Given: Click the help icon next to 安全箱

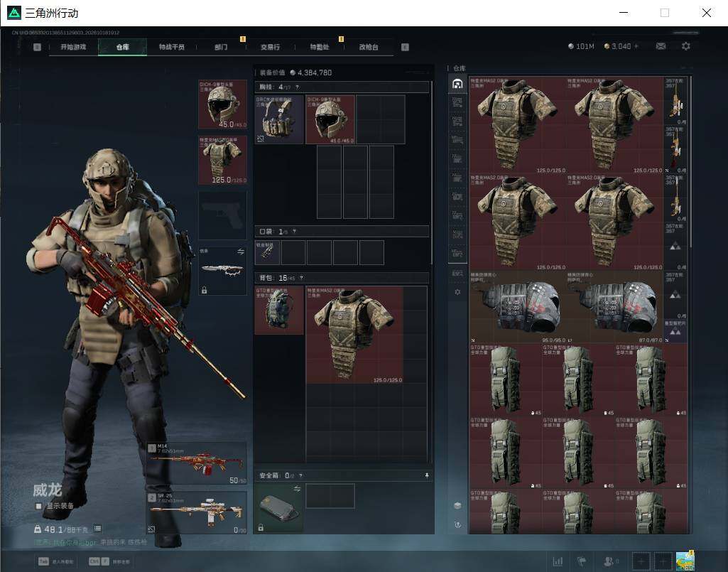Looking at the screenshot, I should coord(301,475).
